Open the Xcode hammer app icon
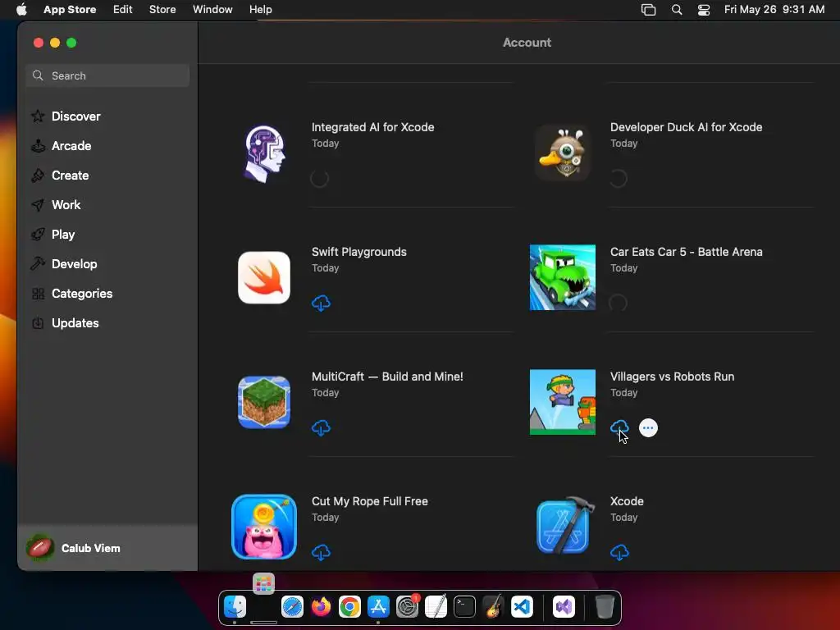 click(x=565, y=526)
